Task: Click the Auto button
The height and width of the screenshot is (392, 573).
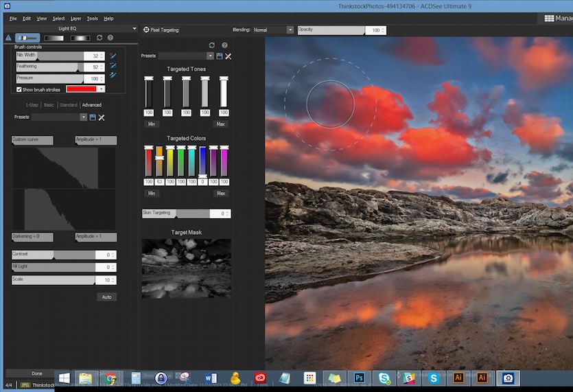Action: (x=106, y=297)
